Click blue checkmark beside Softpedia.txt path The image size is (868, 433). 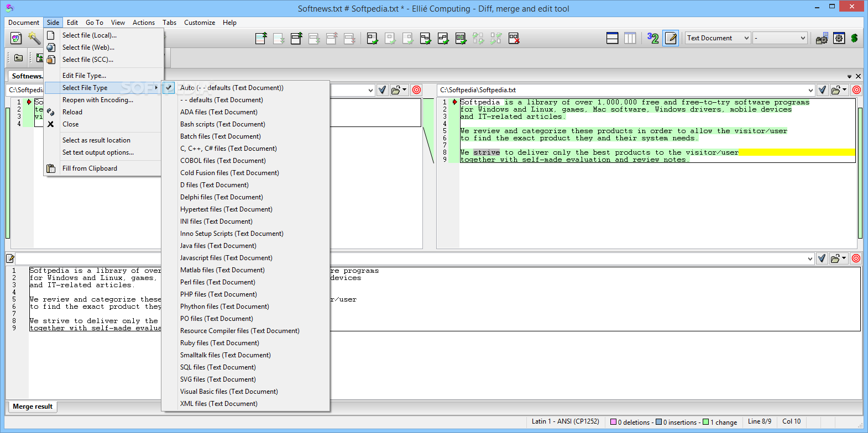coord(822,90)
